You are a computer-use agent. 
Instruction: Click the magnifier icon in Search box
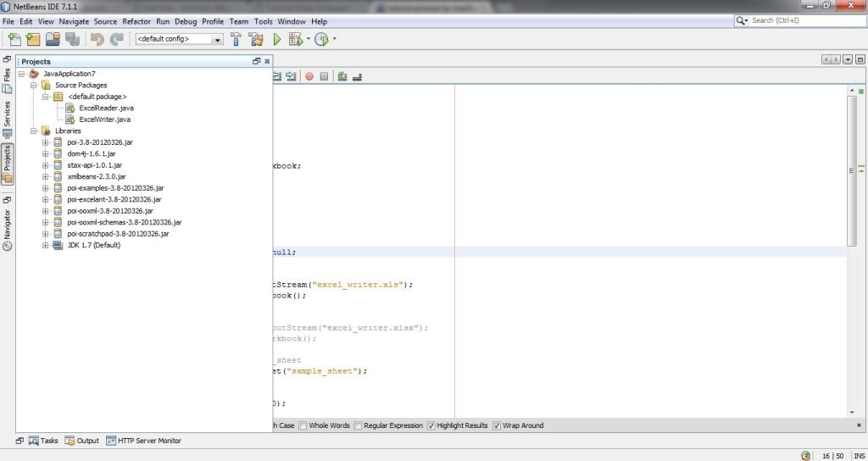point(741,20)
